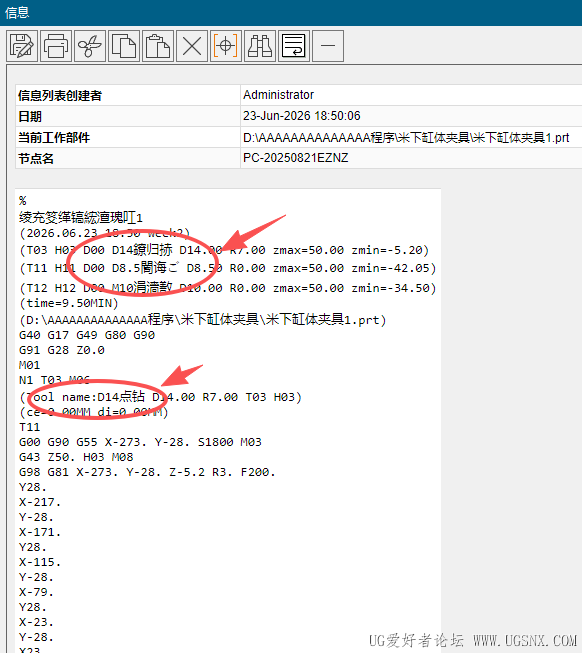The width and height of the screenshot is (582, 653).
Task: Click the G43 Z50. H03 M08 line
Action: coord(76,457)
